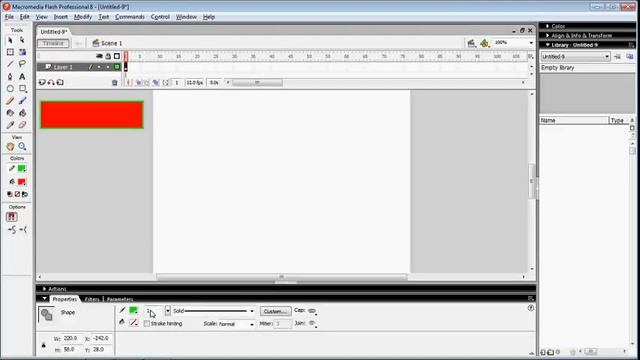Open the library document dropdown

[x=575, y=57]
